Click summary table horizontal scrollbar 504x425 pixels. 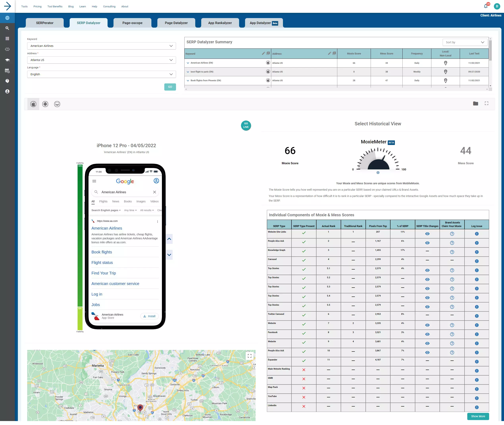[337, 89]
